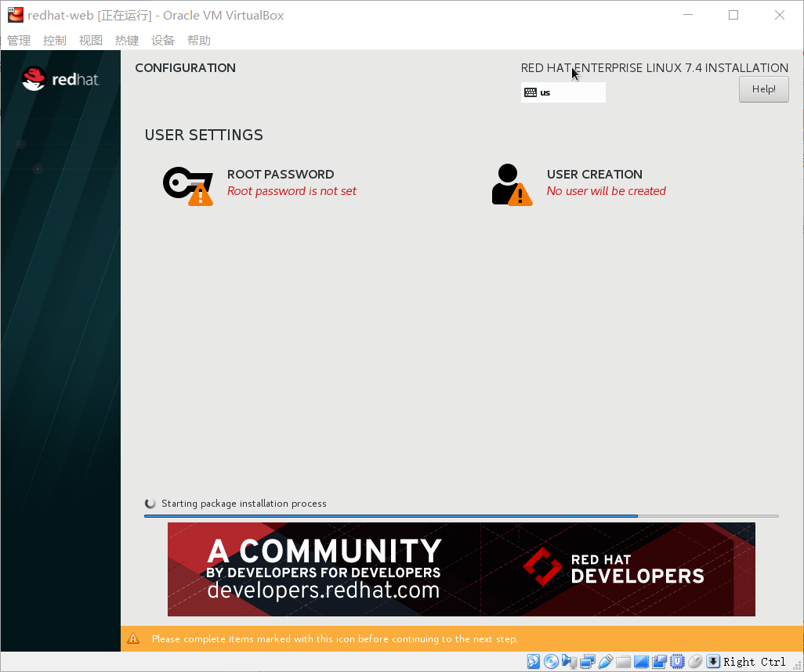Open the User Creation person icon

[512, 185]
